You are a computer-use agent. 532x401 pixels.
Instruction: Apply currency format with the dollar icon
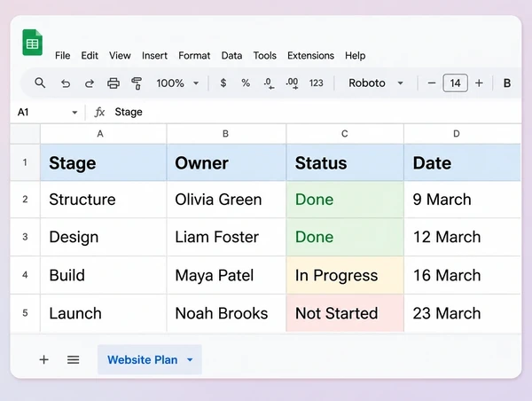pos(223,83)
